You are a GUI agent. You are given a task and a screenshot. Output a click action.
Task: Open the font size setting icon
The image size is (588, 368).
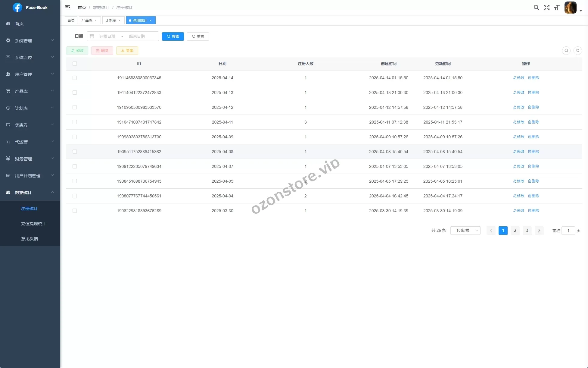[x=557, y=8]
